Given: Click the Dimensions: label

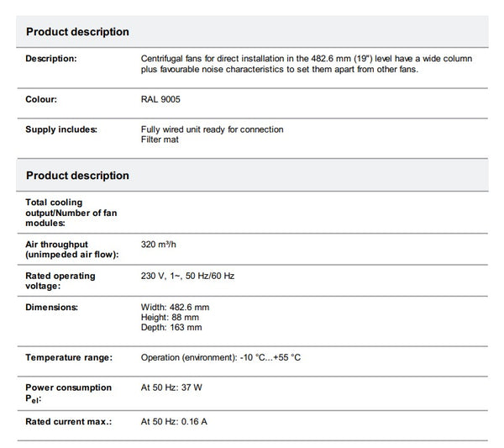Looking at the screenshot, I should (51, 308).
